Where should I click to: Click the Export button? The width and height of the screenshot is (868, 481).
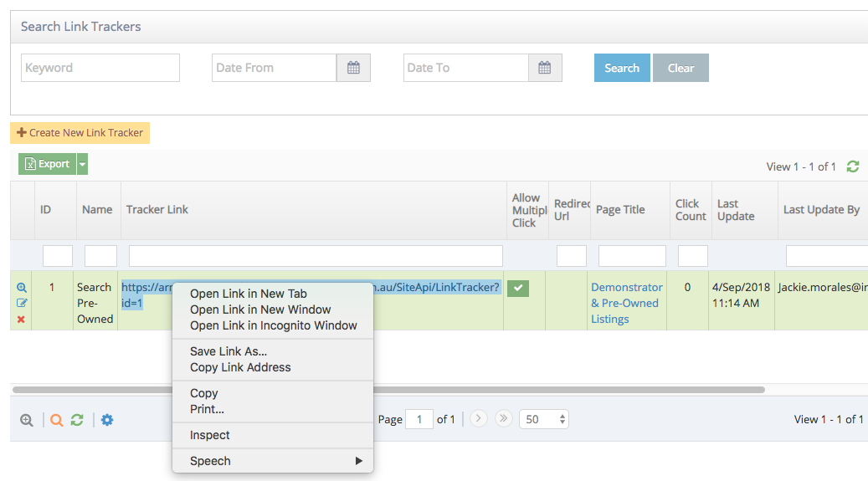[47, 164]
